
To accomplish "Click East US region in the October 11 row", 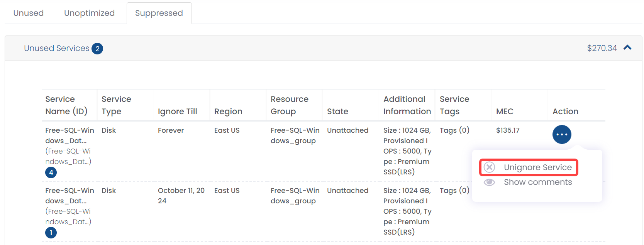I will point(227,191).
